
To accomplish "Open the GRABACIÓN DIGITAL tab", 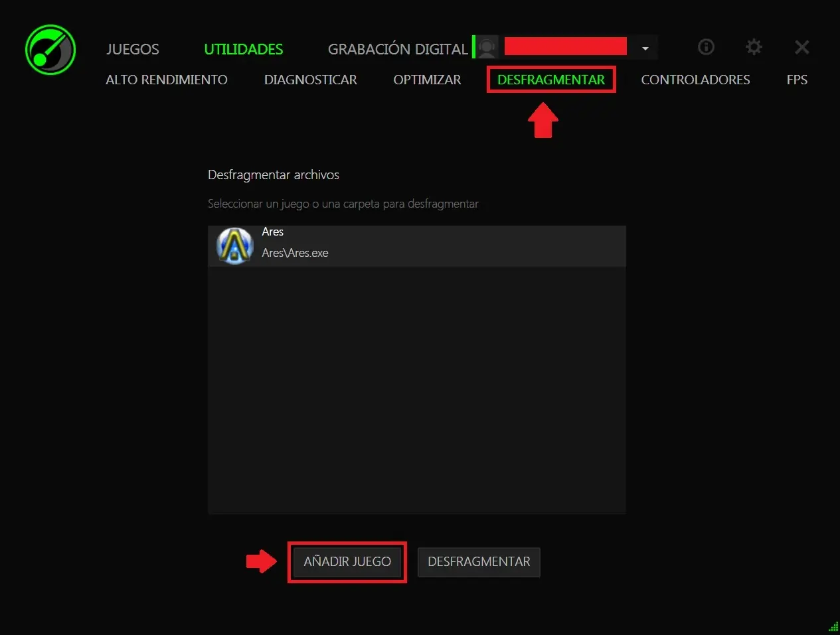I will [398, 49].
